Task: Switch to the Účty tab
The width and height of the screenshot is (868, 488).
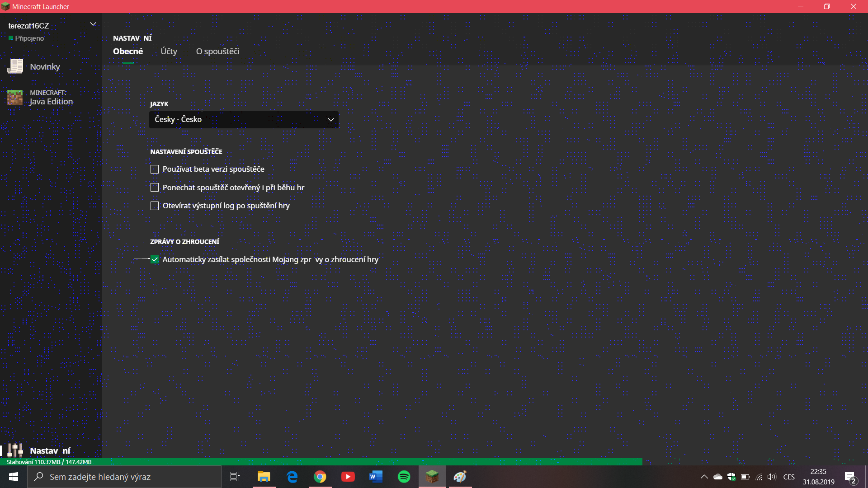Action: pyautogui.click(x=169, y=52)
